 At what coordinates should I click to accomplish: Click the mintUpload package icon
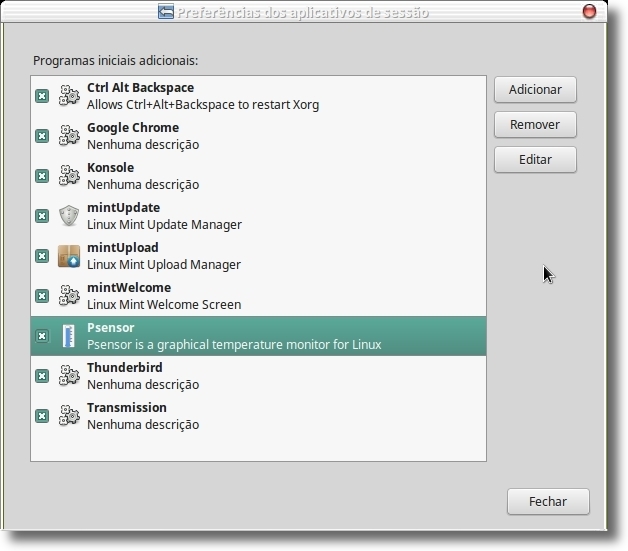(x=69, y=256)
